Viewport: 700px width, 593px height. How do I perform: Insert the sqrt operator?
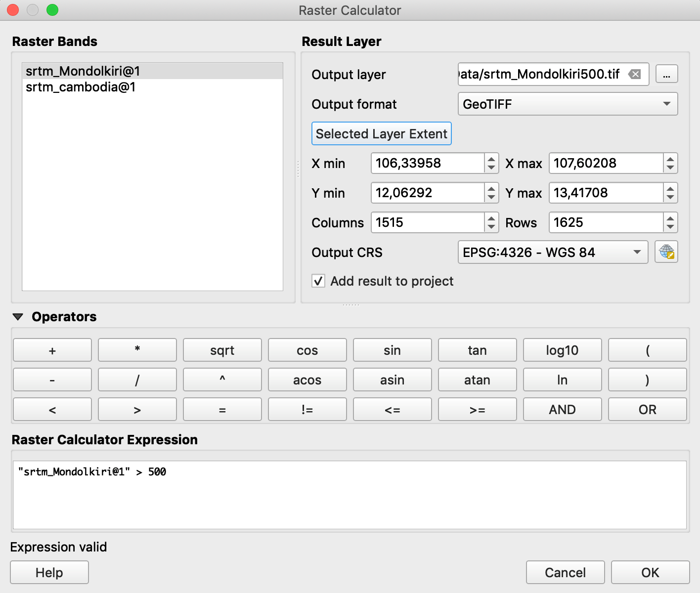(x=222, y=350)
